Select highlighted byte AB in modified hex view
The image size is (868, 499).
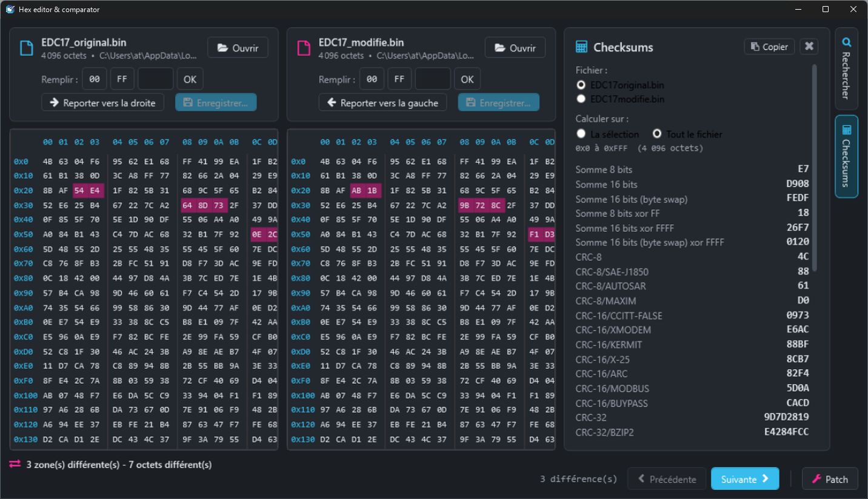(356, 191)
